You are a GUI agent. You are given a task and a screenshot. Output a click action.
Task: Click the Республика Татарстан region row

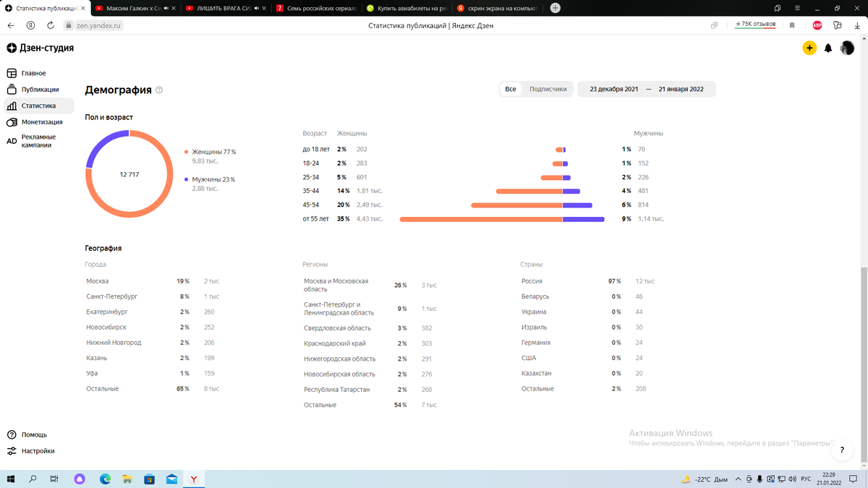click(x=370, y=389)
